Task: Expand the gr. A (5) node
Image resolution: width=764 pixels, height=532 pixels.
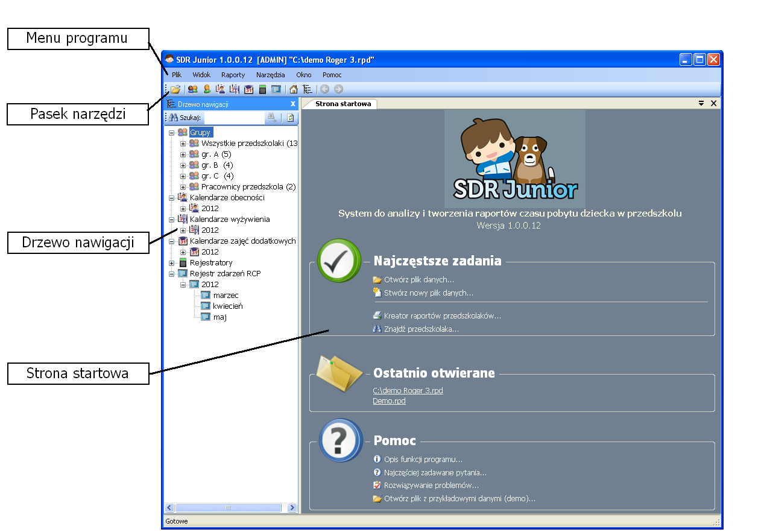Action: pyautogui.click(x=183, y=154)
